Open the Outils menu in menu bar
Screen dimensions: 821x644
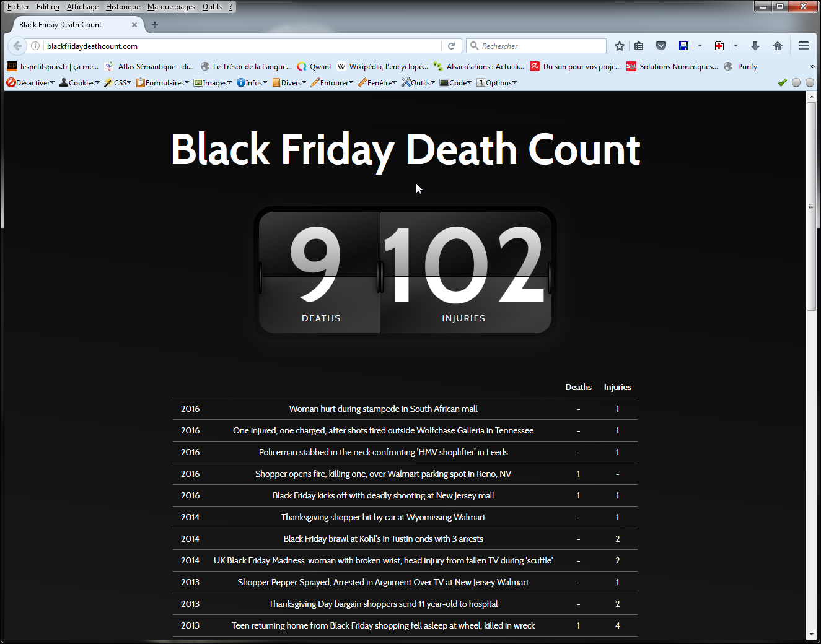pyautogui.click(x=212, y=7)
